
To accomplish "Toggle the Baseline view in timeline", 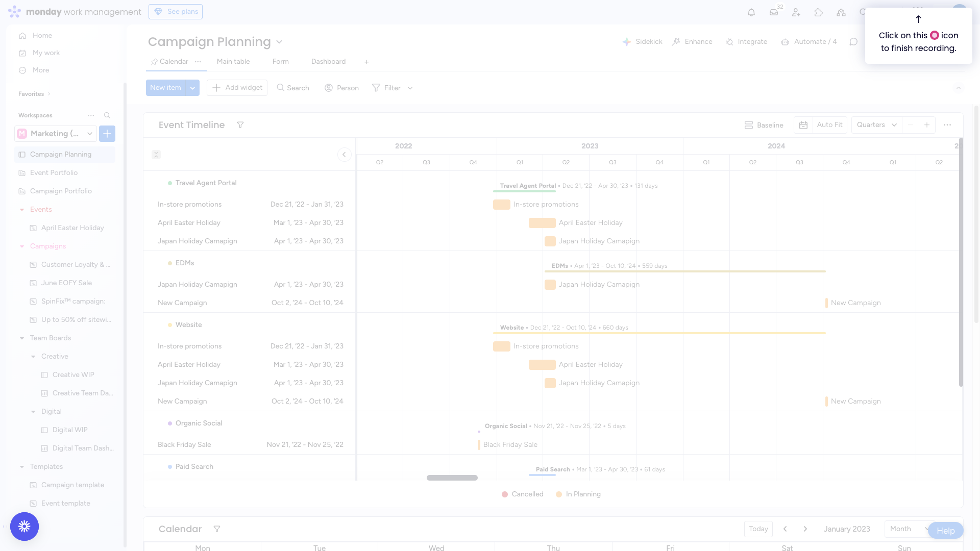I will tap(764, 125).
